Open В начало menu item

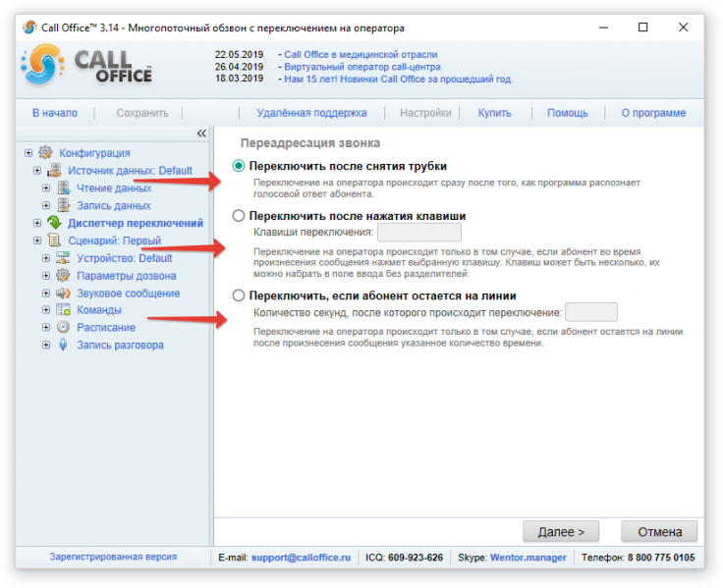point(55,113)
